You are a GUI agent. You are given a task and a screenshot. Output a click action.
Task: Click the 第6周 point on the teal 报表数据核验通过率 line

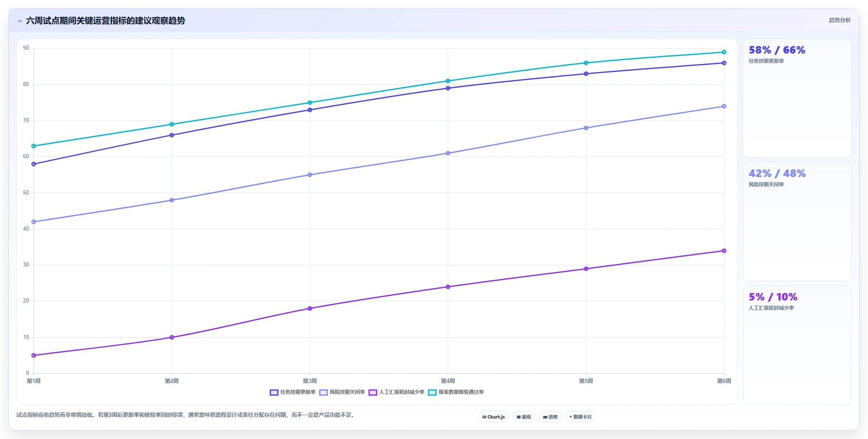[724, 52]
